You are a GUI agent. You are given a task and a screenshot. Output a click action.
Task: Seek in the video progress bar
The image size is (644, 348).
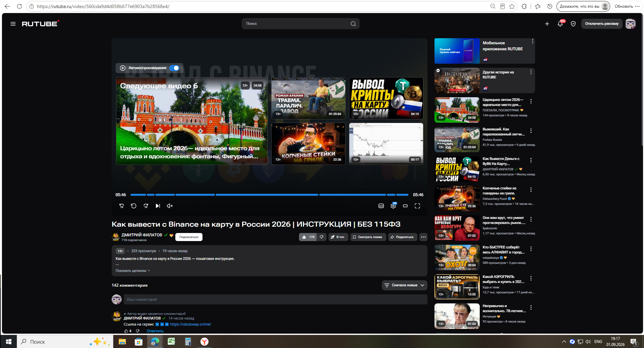click(x=269, y=195)
